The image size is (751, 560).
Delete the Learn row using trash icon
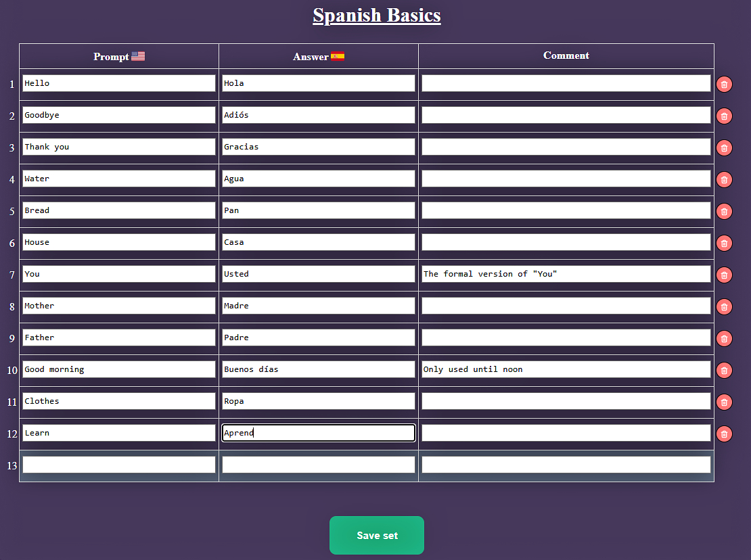tap(724, 434)
